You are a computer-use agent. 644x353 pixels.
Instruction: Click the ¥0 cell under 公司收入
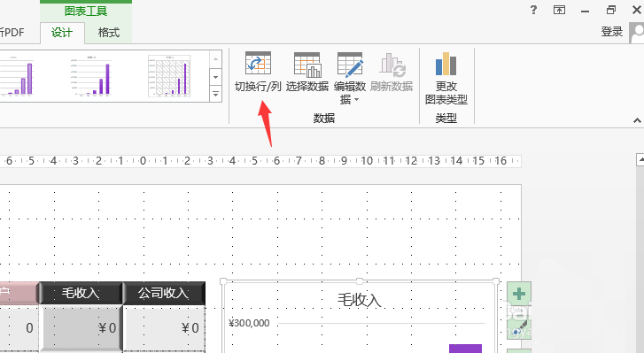click(x=164, y=328)
